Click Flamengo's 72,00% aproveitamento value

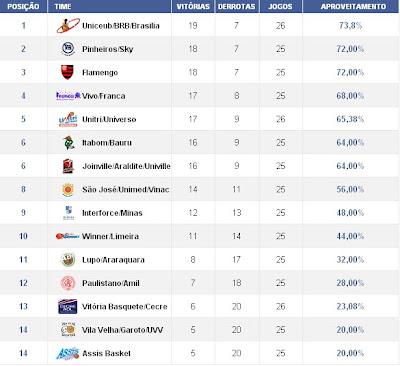pyautogui.click(x=350, y=72)
